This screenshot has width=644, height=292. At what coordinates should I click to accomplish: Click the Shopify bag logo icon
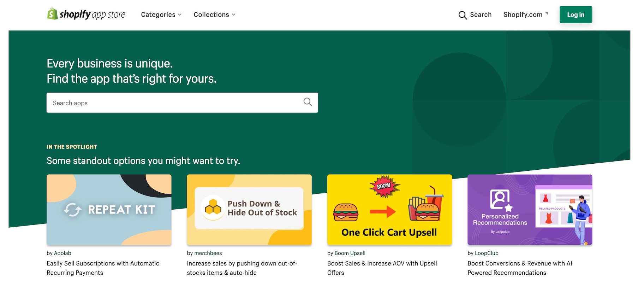click(x=52, y=14)
